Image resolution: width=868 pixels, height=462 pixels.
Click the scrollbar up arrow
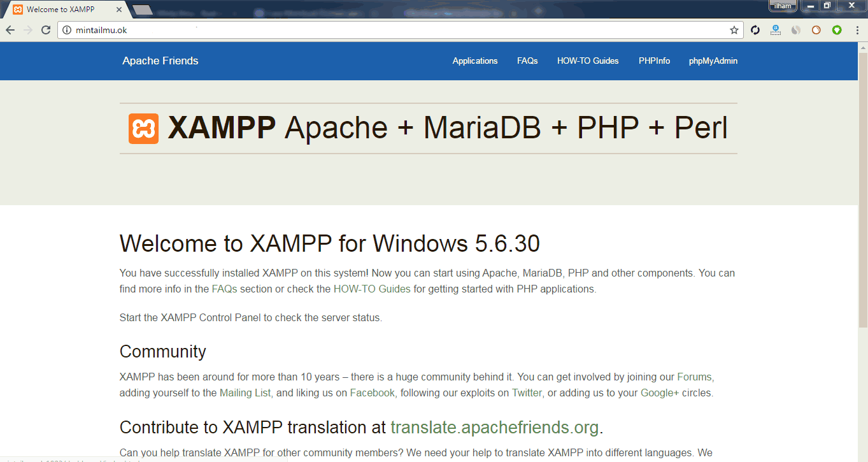pos(864,47)
